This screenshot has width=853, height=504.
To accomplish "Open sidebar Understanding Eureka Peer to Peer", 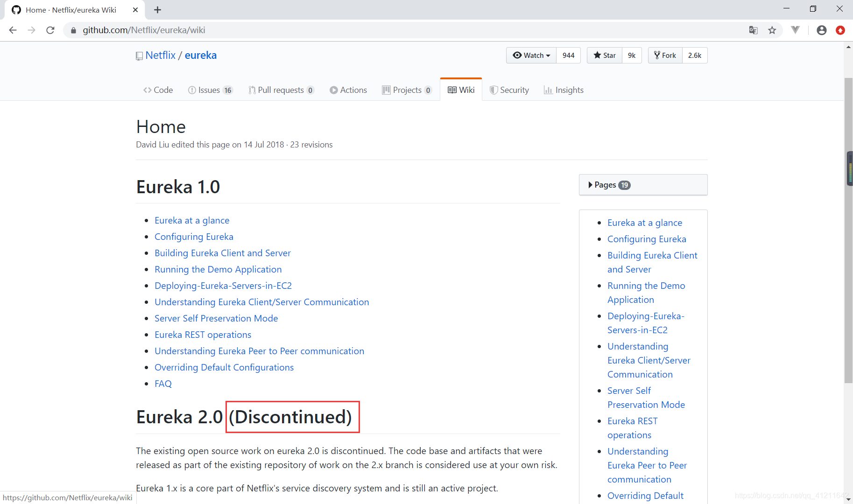I will click(x=647, y=465).
